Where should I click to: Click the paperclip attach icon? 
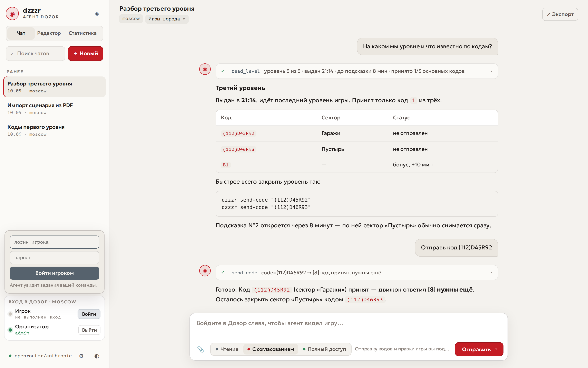click(200, 349)
